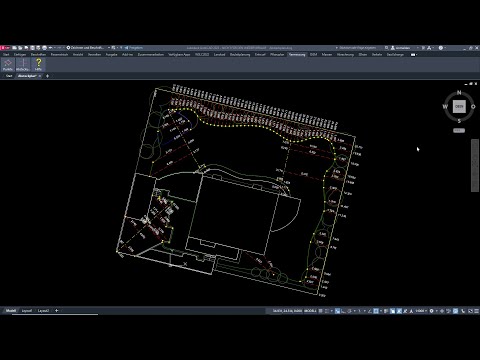Switch to the Start file tab
480x360 pixels.
pos(9,76)
